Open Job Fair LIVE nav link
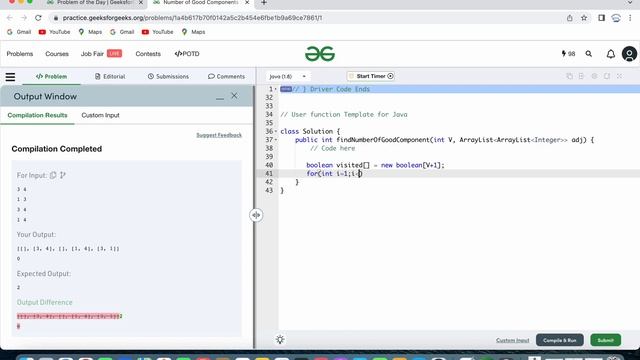The image size is (640, 360). [x=101, y=54]
